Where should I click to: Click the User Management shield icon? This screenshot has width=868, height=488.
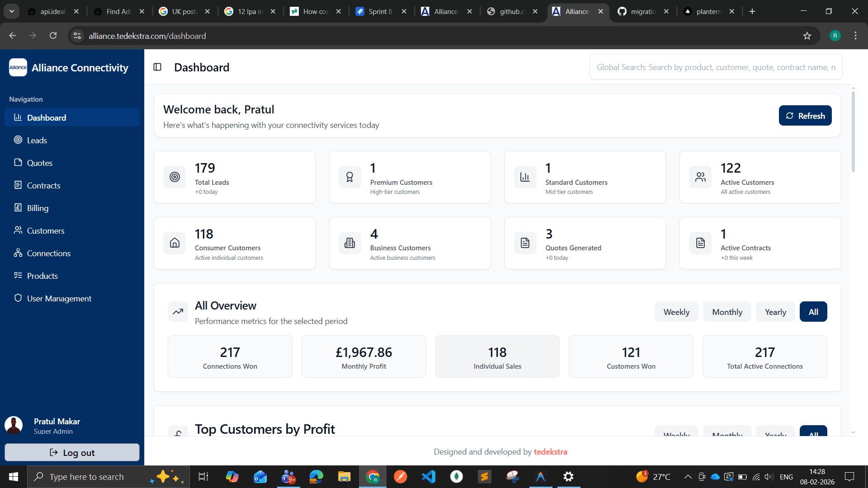pyautogui.click(x=18, y=298)
